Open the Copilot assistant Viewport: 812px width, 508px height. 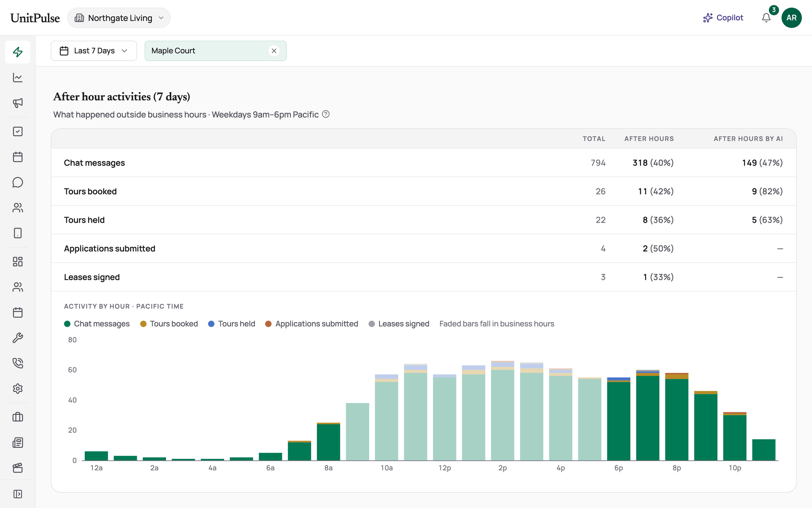point(723,18)
